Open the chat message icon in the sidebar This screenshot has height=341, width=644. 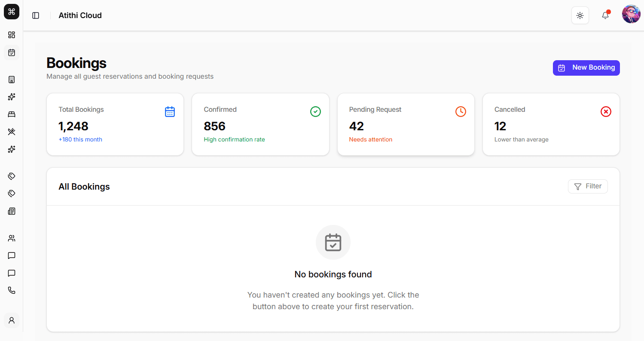click(12, 255)
